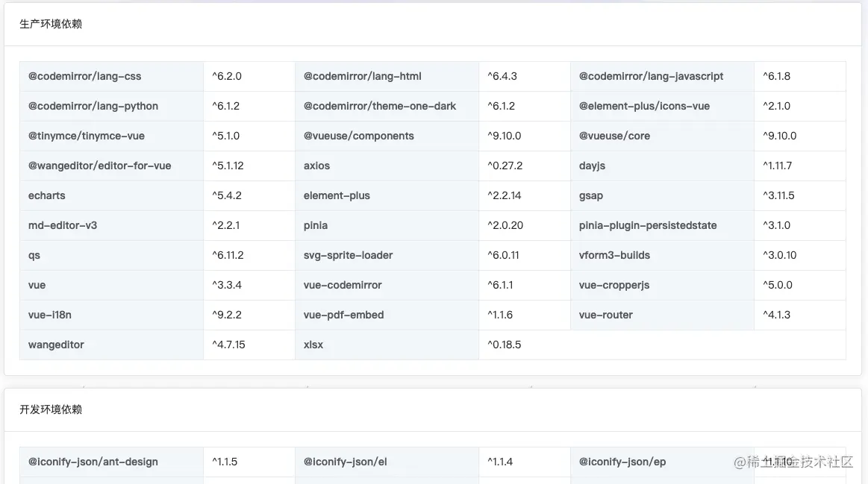This screenshot has height=484, width=868.
Task: Click the vue-router dependency label
Action: (x=605, y=315)
